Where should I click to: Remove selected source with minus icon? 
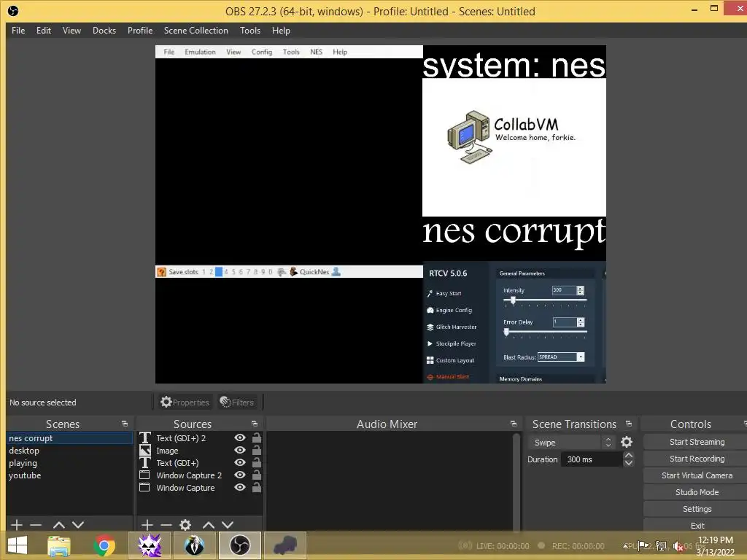(166, 525)
